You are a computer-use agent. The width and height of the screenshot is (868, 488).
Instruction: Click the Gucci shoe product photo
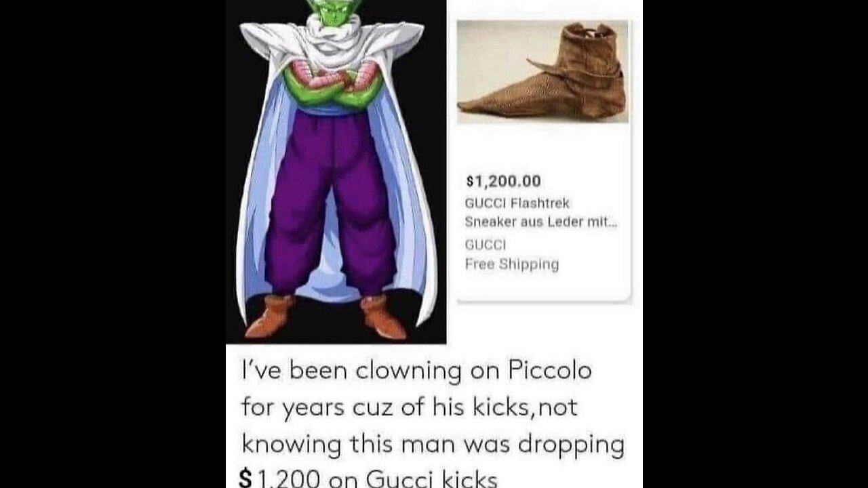point(542,71)
